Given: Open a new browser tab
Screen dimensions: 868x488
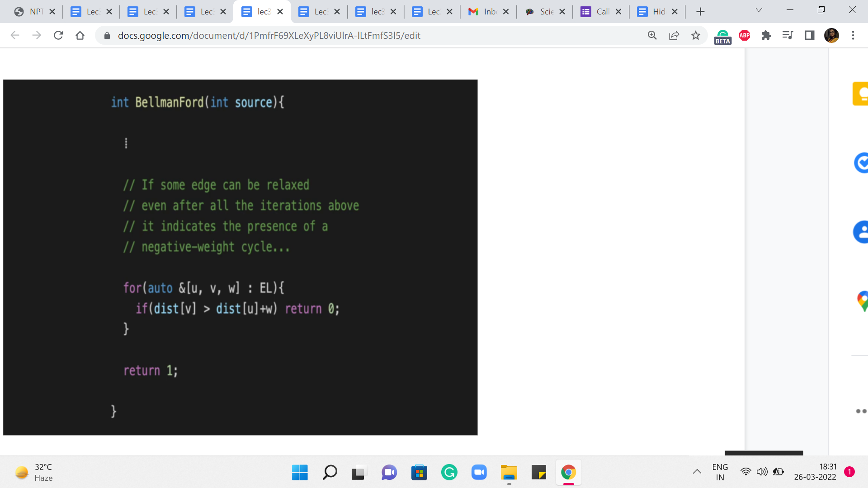Looking at the screenshot, I should pos(700,12).
